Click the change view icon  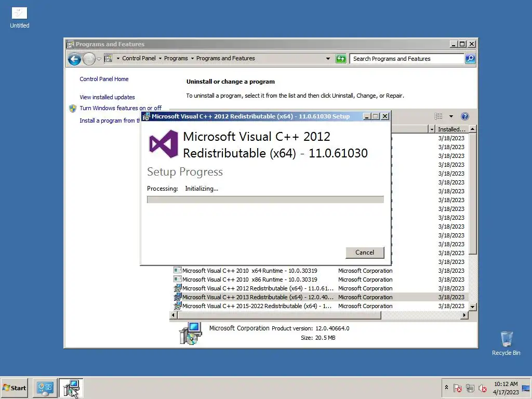point(438,116)
